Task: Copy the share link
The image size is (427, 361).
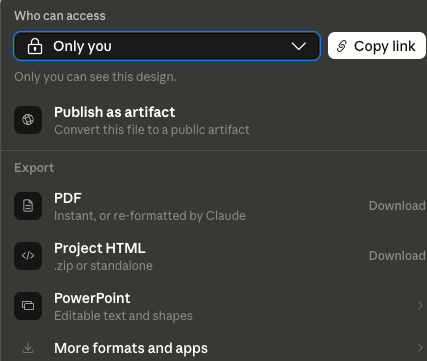Action: click(377, 46)
